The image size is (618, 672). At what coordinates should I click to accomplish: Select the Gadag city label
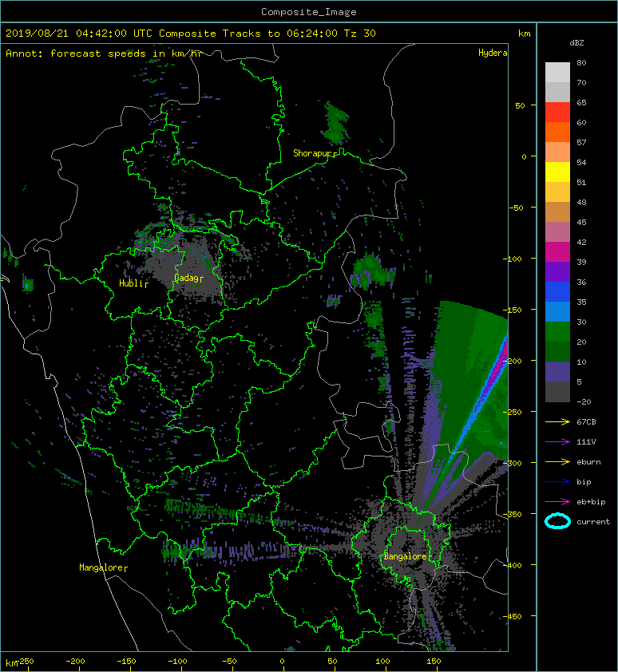tap(186, 278)
